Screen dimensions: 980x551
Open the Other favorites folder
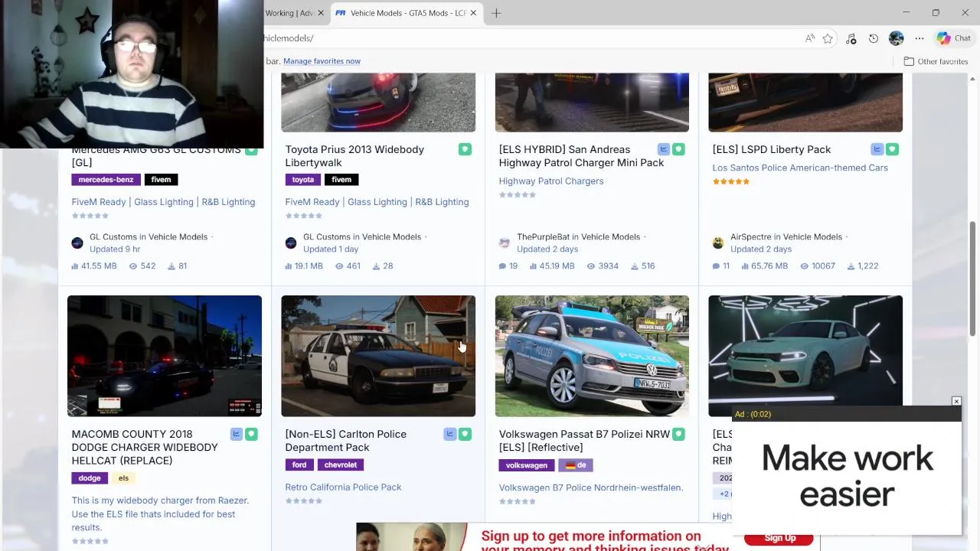[x=936, y=61]
